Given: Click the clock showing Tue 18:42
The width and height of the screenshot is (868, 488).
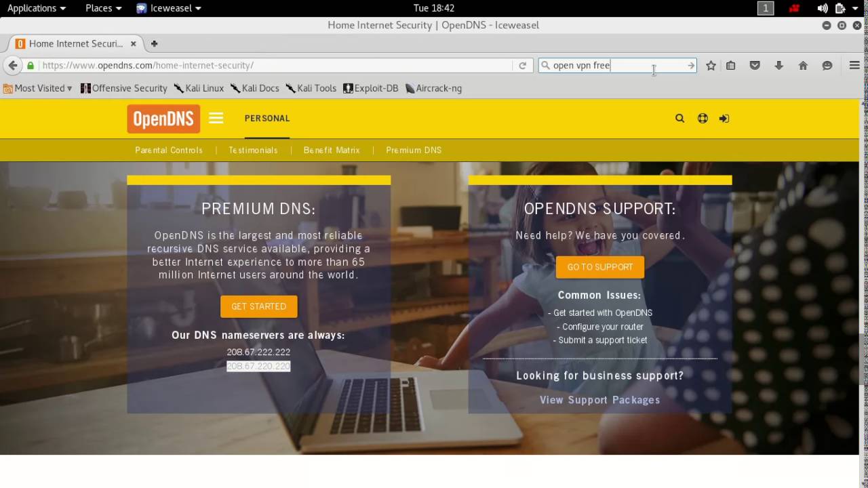Looking at the screenshot, I should tap(434, 8).
